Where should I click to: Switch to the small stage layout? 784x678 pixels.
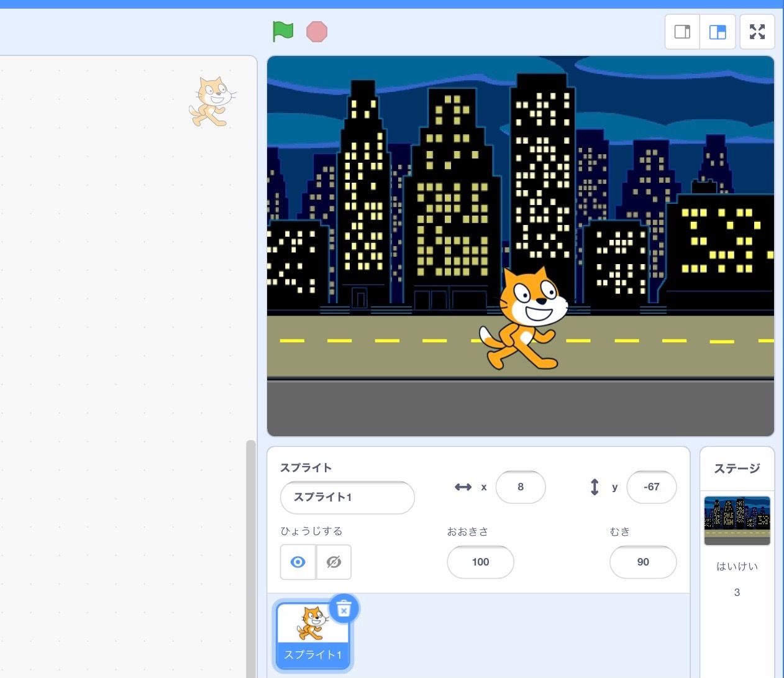[681, 31]
